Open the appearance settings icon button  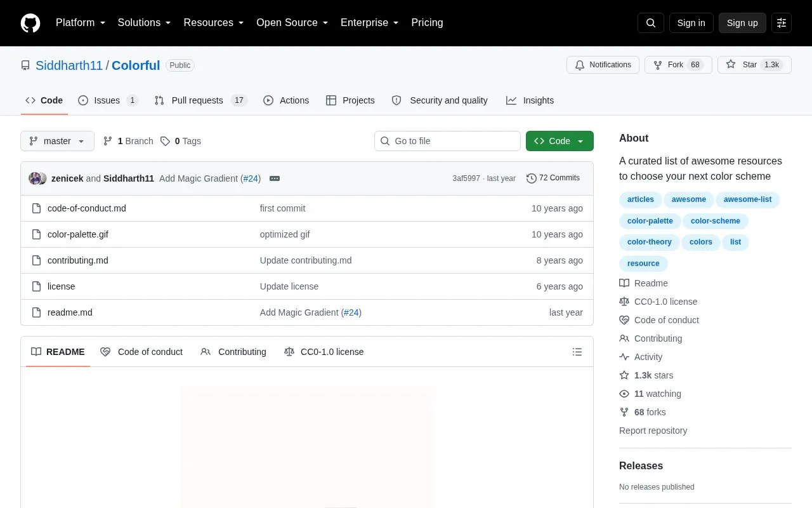782,23
